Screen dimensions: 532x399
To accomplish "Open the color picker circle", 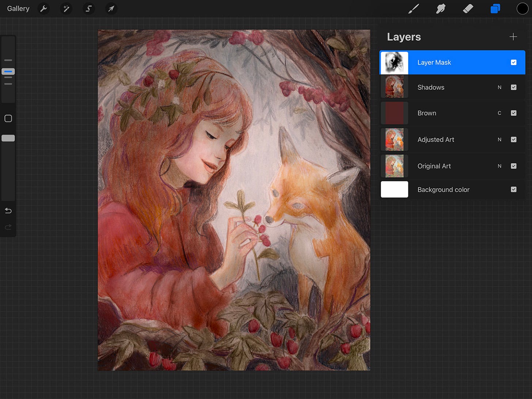I will (522, 8).
